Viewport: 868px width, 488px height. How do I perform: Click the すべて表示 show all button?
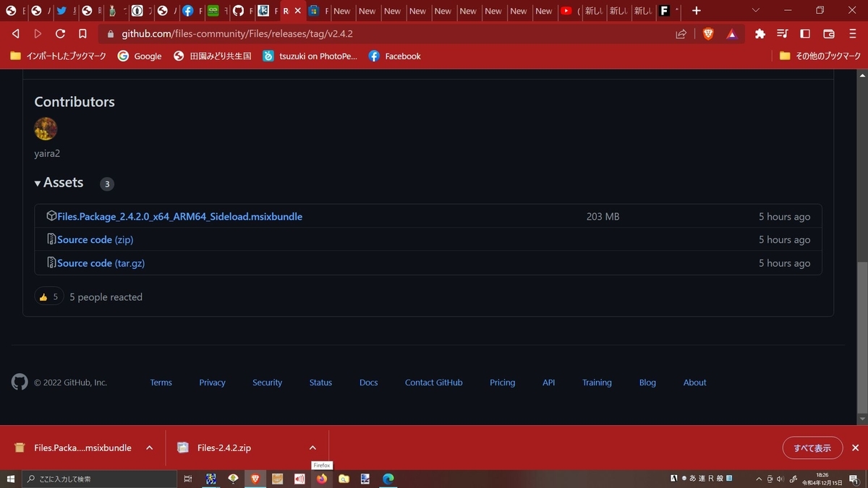tap(812, 448)
